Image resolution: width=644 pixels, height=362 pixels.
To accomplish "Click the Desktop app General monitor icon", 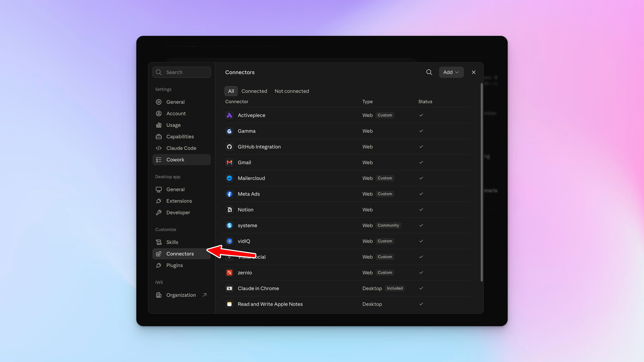I will [159, 189].
